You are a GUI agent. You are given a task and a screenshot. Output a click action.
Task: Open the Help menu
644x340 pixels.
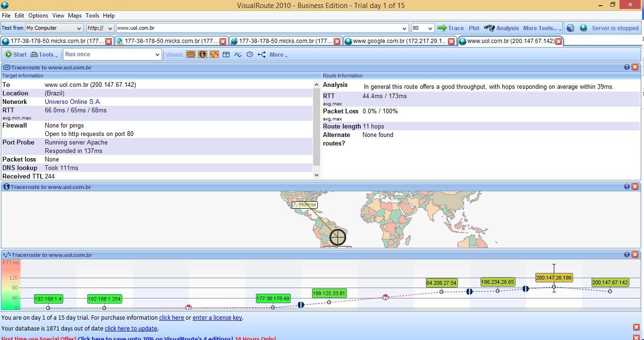pos(109,16)
